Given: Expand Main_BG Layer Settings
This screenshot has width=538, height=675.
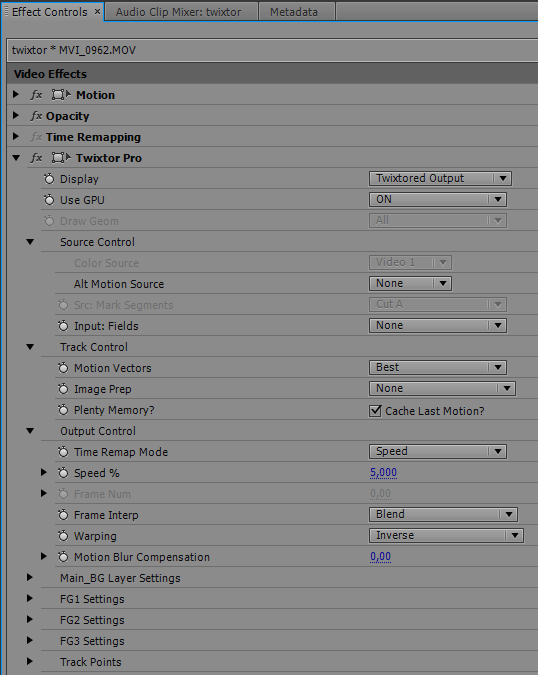Looking at the screenshot, I should [x=30, y=577].
